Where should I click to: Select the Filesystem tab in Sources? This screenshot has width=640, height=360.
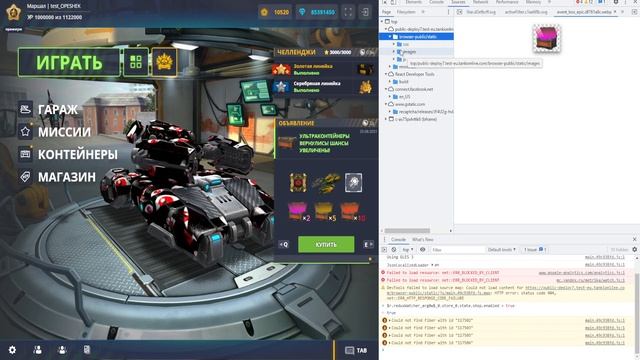pyautogui.click(x=406, y=12)
